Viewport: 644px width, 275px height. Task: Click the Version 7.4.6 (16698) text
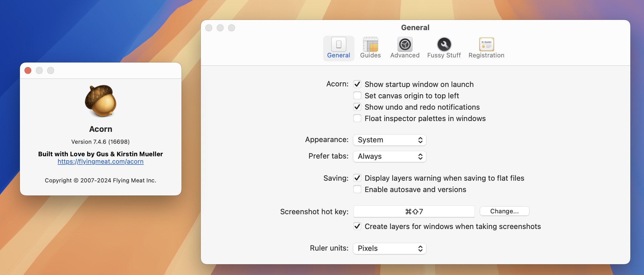(x=100, y=142)
